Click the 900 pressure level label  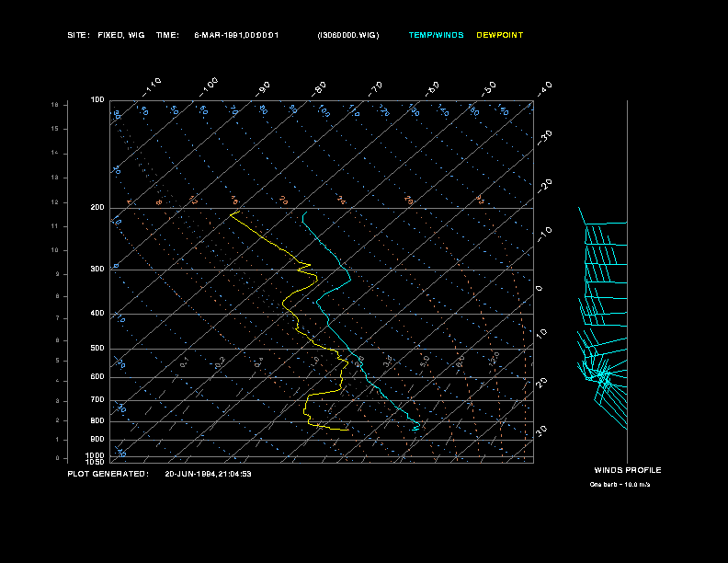97,439
